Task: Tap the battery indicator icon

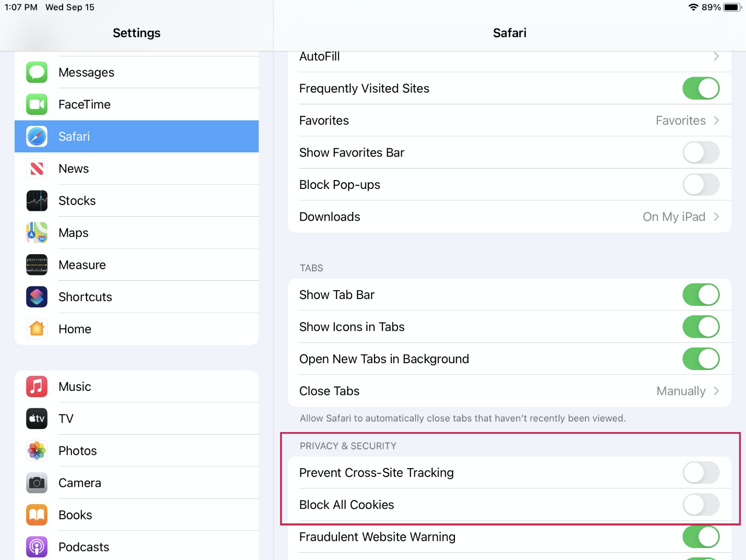Action: [x=732, y=7]
